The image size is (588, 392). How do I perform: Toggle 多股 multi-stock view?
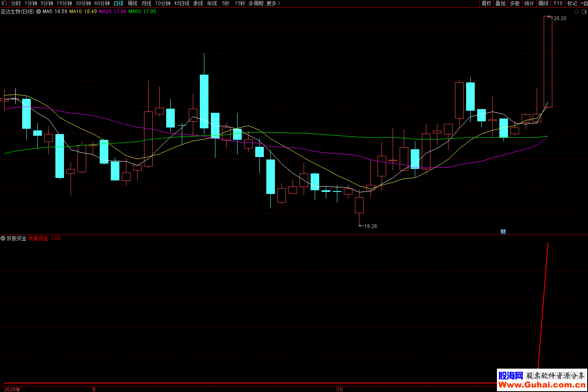[515, 3]
